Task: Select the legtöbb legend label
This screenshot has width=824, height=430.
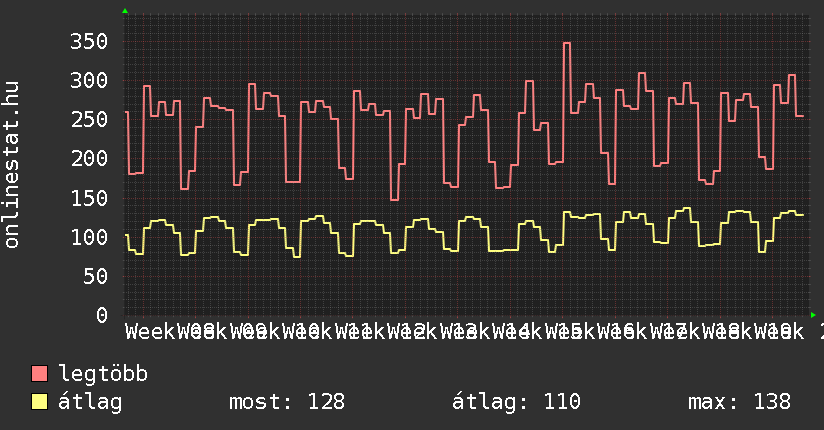Action: pyautogui.click(x=103, y=374)
